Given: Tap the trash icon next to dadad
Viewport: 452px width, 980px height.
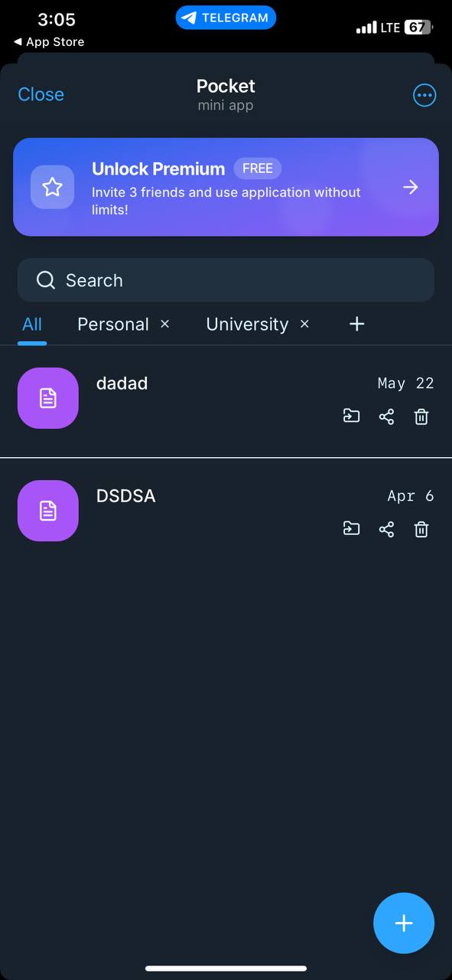Looking at the screenshot, I should pos(421,416).
